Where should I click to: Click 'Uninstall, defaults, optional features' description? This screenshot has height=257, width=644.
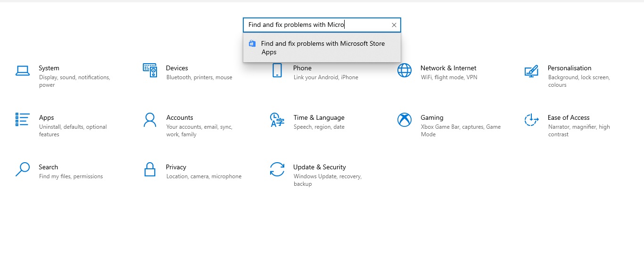[73, 131]
